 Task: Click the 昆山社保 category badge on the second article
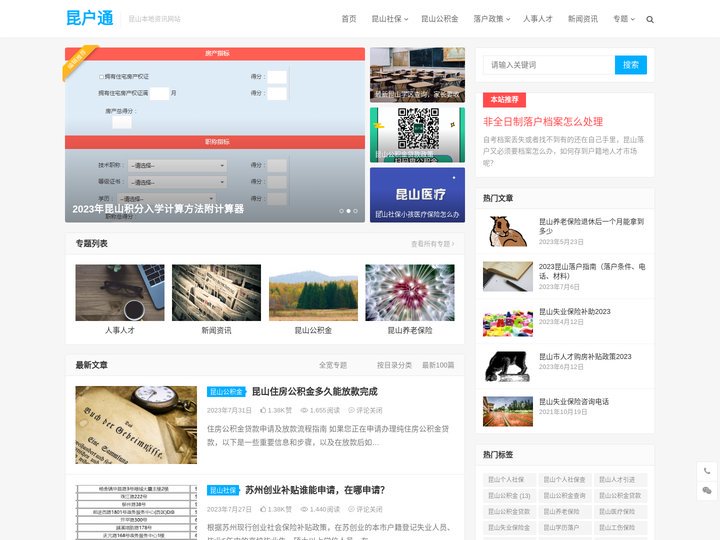[223, 490]
